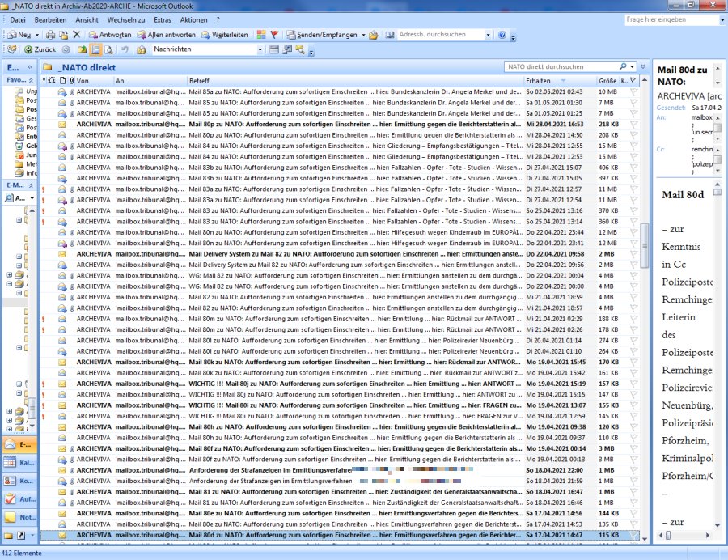Viewport: 728px width, 560px height.
Task: Sort by the Betreff column header
Action: 355,81
